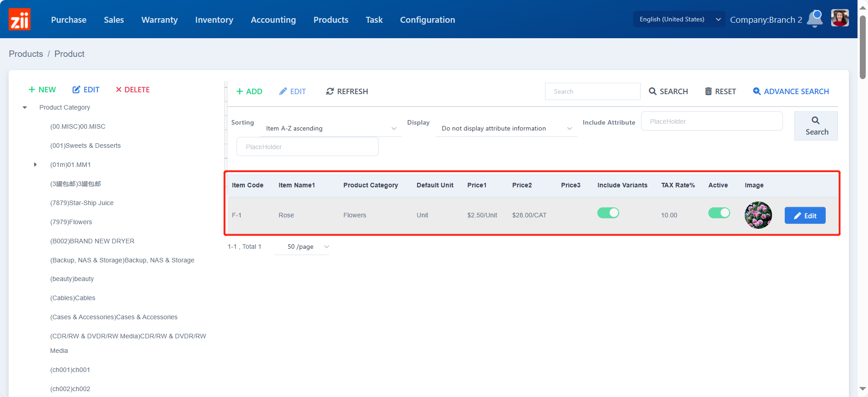Open the Display attribute dropdown
The height and width of the screenshot is (397, 868).
click(506, 129)
